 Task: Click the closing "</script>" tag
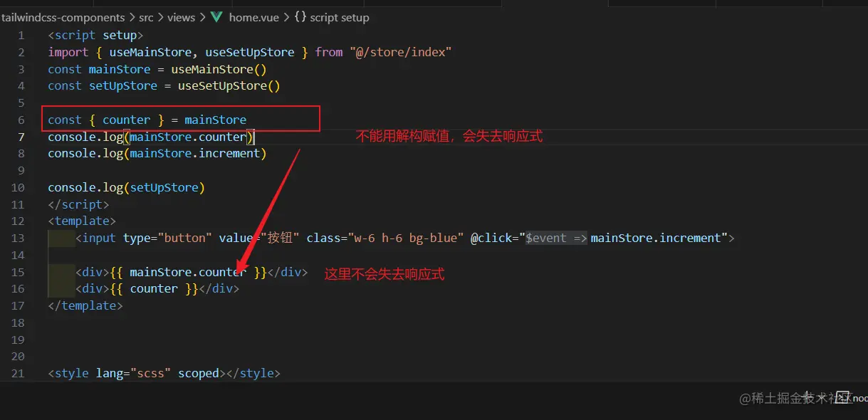78,204
